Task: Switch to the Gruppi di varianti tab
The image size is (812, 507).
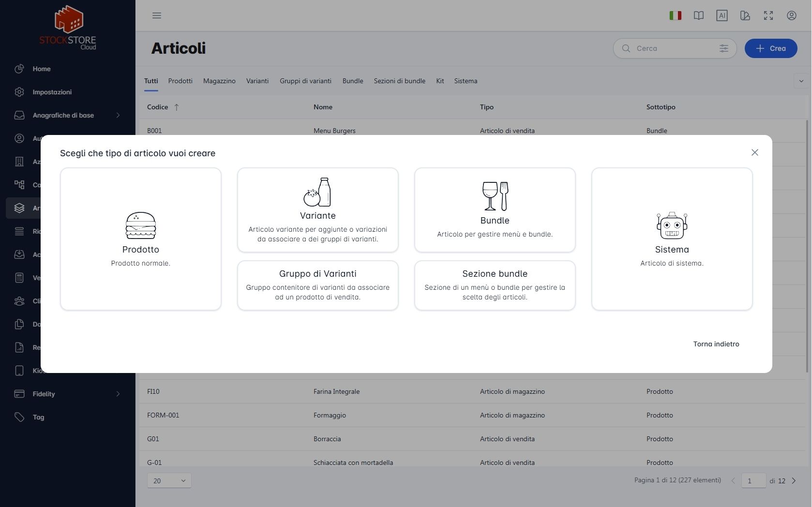Action: [x=305, y=81]
